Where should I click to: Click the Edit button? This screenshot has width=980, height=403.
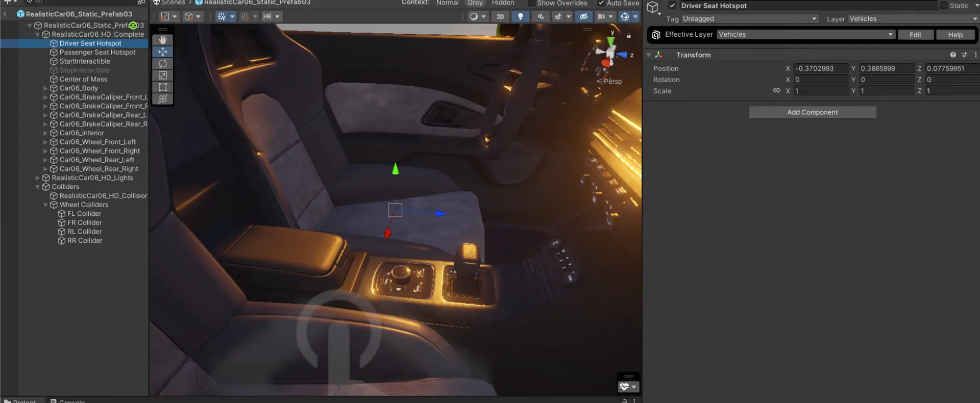pyautogui.click(x=915, y=35)
